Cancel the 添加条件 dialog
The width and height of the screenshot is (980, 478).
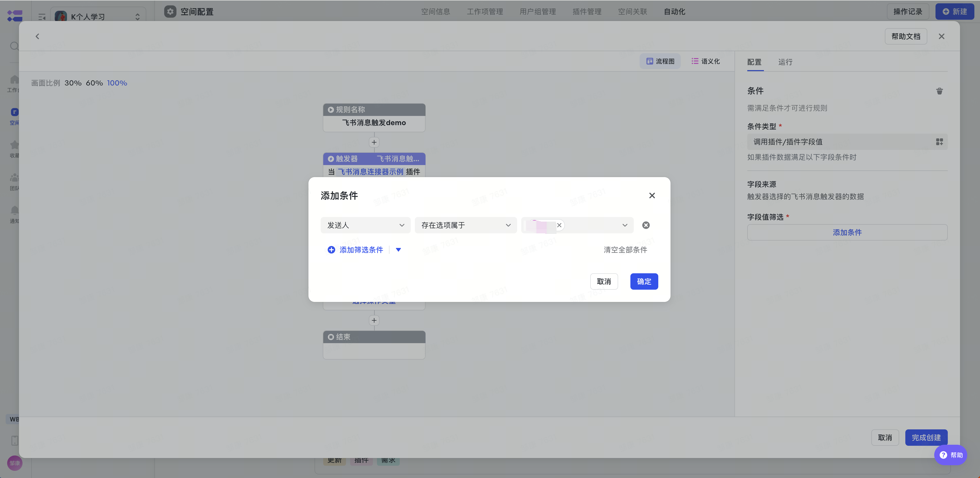point(604,282)
